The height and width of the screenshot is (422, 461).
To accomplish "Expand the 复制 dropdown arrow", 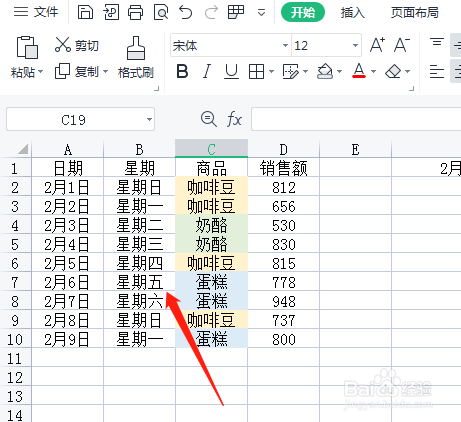I will 105,71.
